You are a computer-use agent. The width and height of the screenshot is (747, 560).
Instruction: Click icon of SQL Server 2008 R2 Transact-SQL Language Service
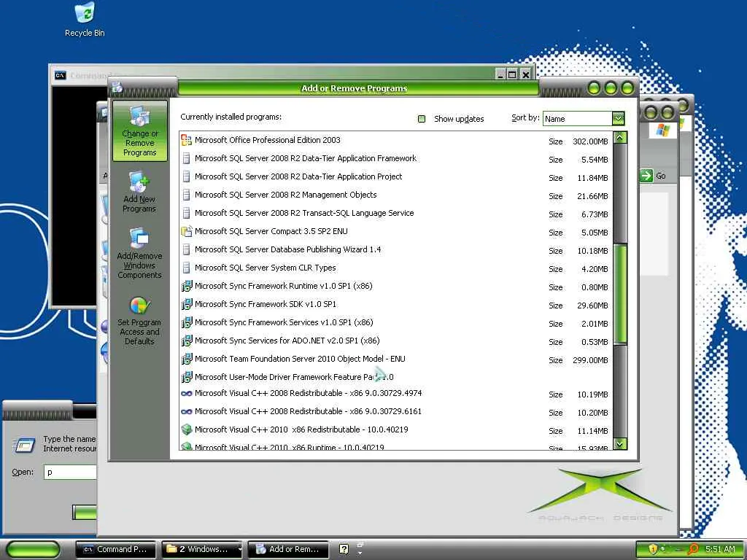coord(187,213)
